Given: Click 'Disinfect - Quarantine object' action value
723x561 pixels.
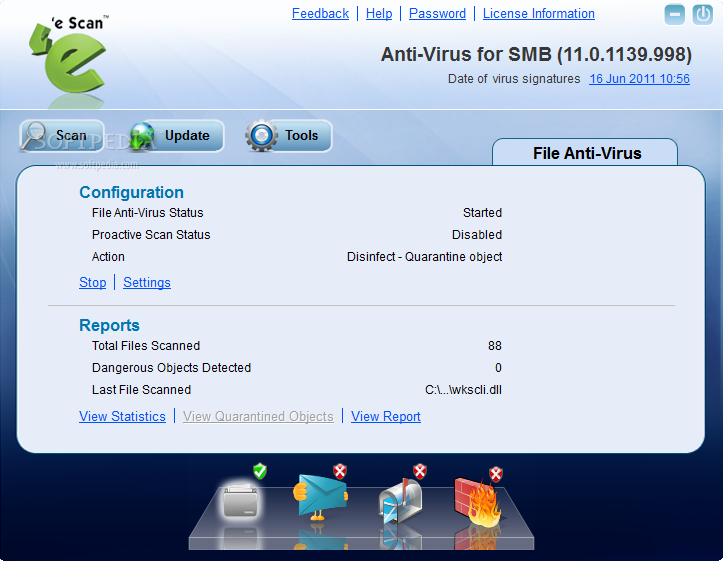Looking at the screenshot, I should 424,257.
